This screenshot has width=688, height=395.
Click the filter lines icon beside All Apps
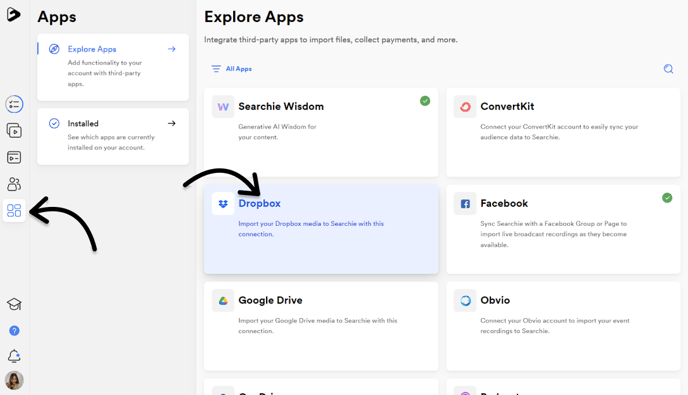[216, 69]
